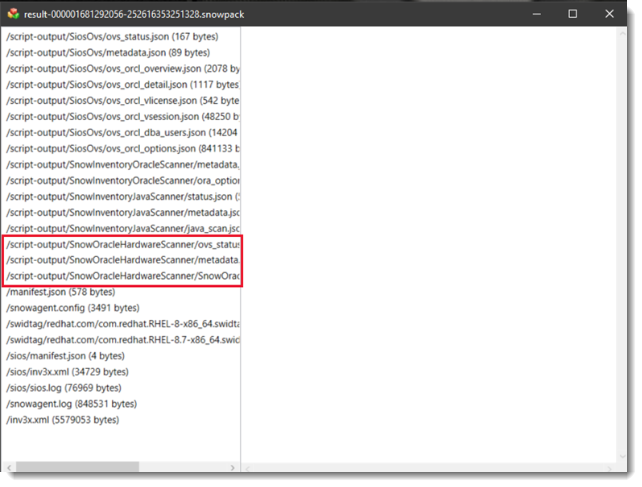Open SnowOracleHardwareScanner/metadata entry
Screen dimensions: 642x487
tap(123, 260)
